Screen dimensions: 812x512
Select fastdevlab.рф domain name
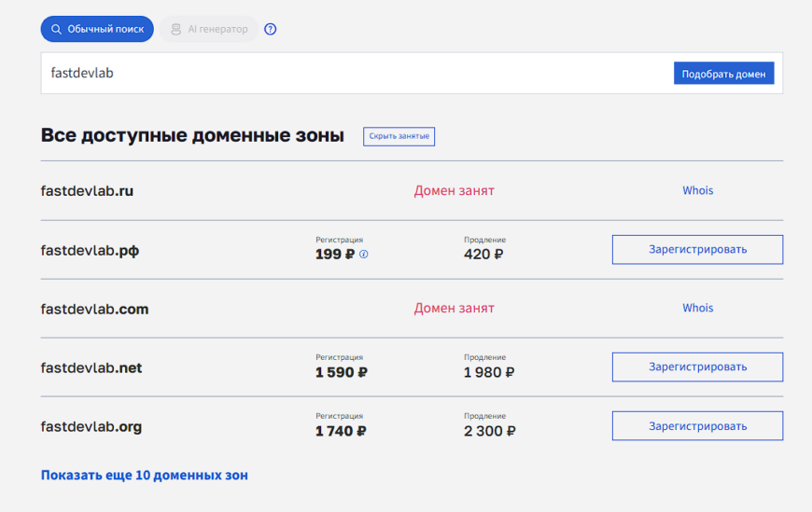[91, 251]
